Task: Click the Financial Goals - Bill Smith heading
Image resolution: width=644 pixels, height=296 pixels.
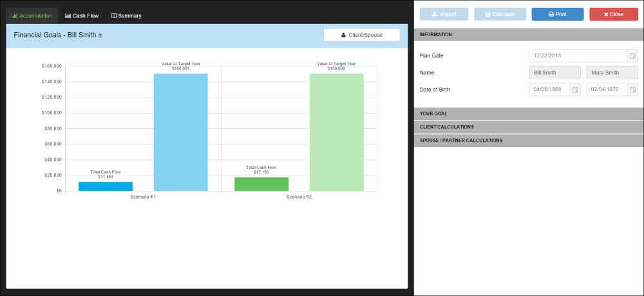Action: 55,35
